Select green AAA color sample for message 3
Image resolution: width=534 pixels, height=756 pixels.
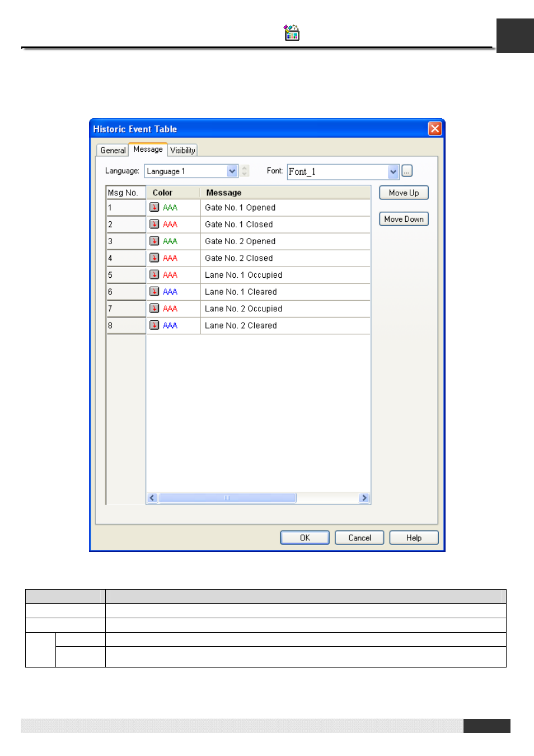[x=170, y=241]
